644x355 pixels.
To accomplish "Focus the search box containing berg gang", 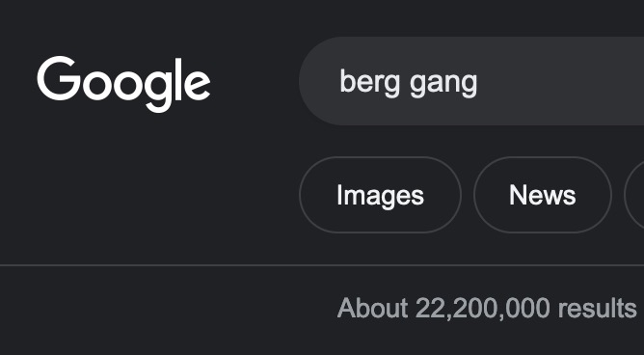I will point(471,81).
